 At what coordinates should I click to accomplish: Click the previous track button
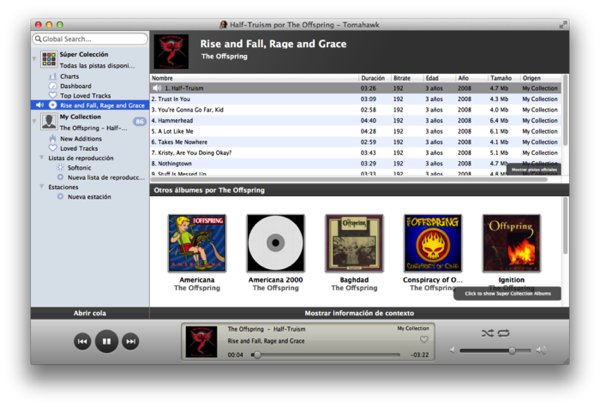pyautogui.click(x=82, y=341)
